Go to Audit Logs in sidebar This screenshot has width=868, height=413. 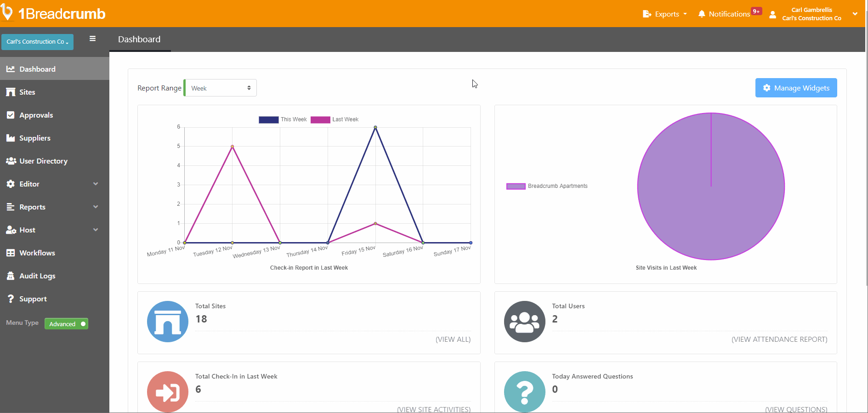pos(37,276)
